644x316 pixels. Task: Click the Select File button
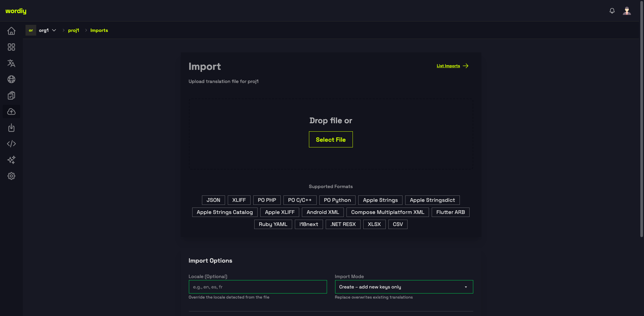tap(331, 139)
